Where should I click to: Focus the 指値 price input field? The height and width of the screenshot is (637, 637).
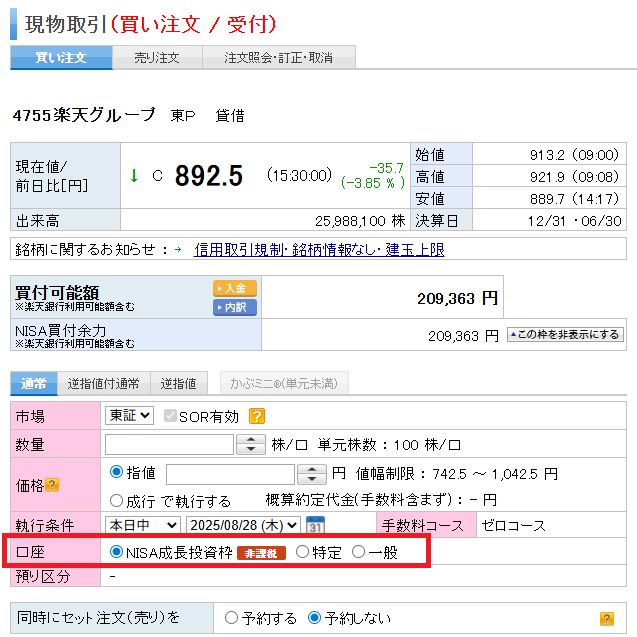click(x=230, y=474)
